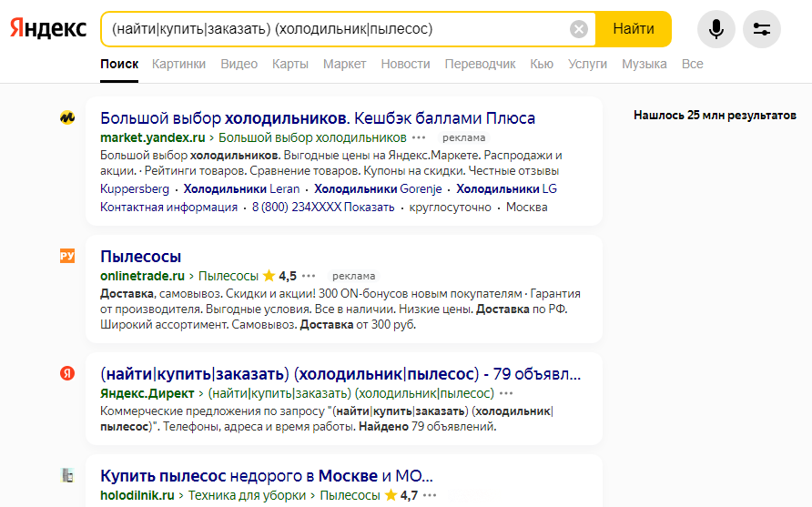Click the Пылесосы breadcrumb under holodilnik.ru

click(x=350, y=495)
